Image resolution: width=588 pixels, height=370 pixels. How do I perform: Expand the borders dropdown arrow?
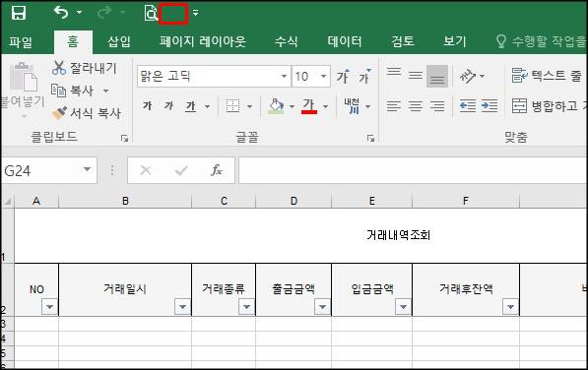pyautogui.click(x=250, y=106)
